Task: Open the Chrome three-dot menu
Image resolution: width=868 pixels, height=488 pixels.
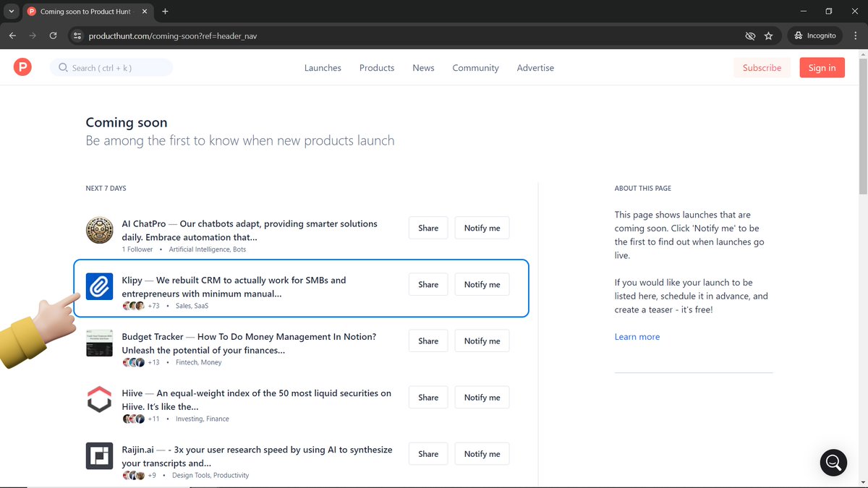Action: pyautogui.click(x=855, y=35)
